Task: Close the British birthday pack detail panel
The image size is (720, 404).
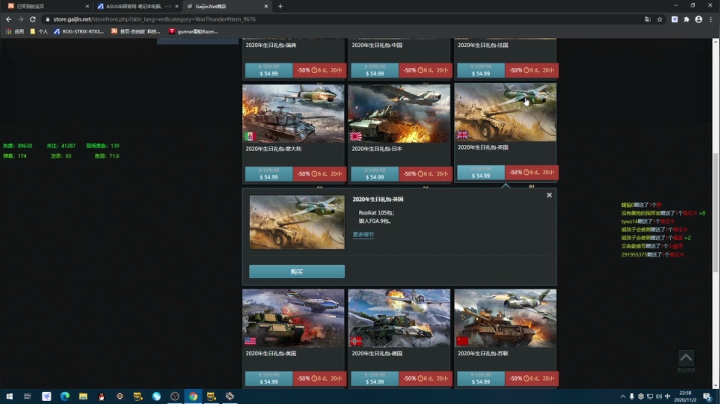Action: tap(549, 195)
